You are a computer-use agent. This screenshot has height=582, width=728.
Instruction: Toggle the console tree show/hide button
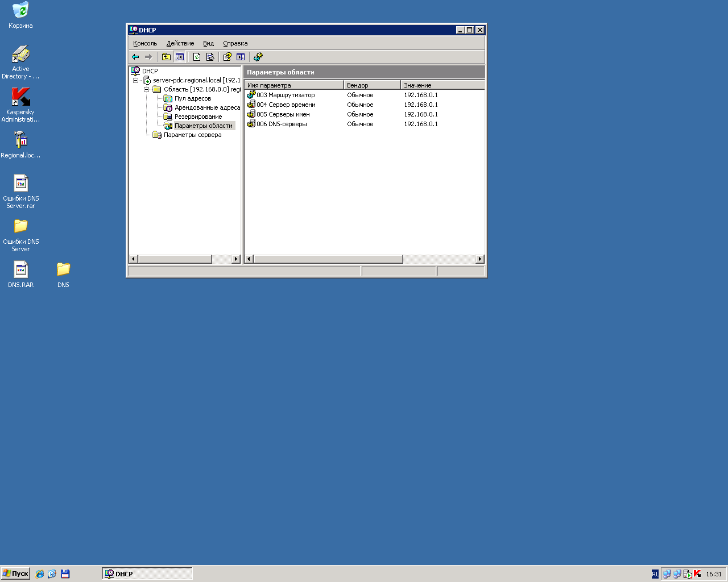tap(180, 57)
